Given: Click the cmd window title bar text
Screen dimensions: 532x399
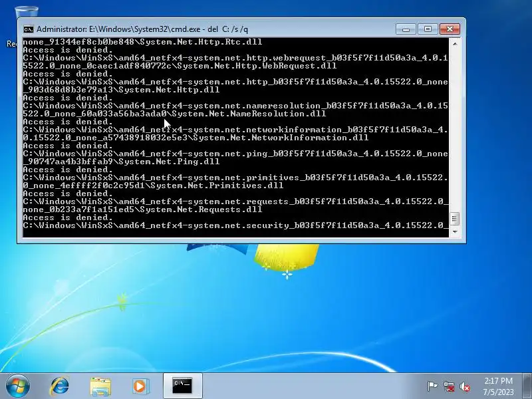Looking at the screenshot, I should point(142,29).
